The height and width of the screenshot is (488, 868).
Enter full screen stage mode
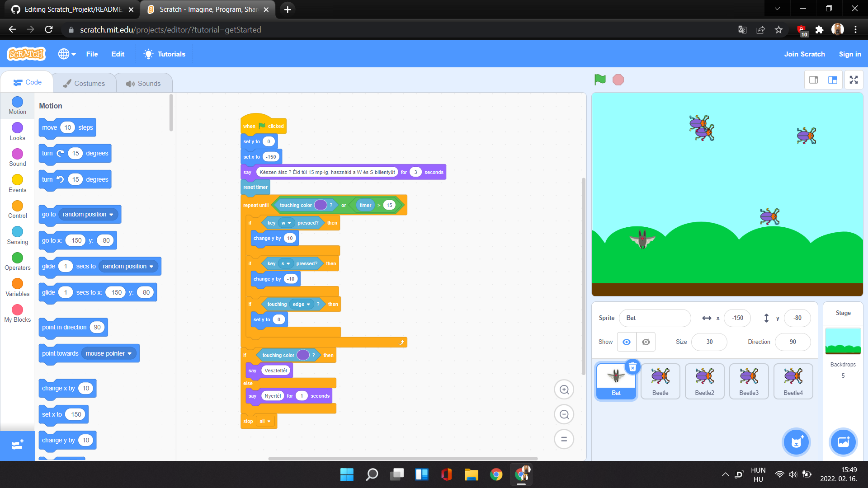pos(854,80)
